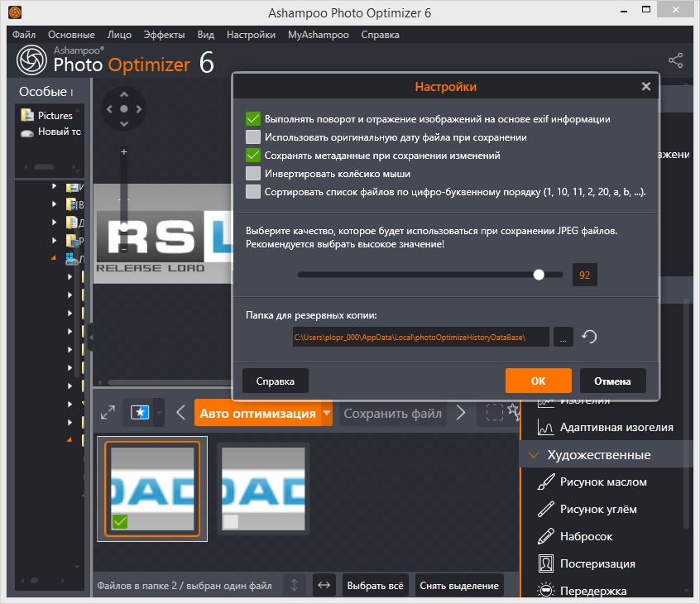The image size is (700, 604).
Task: Click the Выбрать всё button
Action: pyautogui.click(x=376, y=585)
